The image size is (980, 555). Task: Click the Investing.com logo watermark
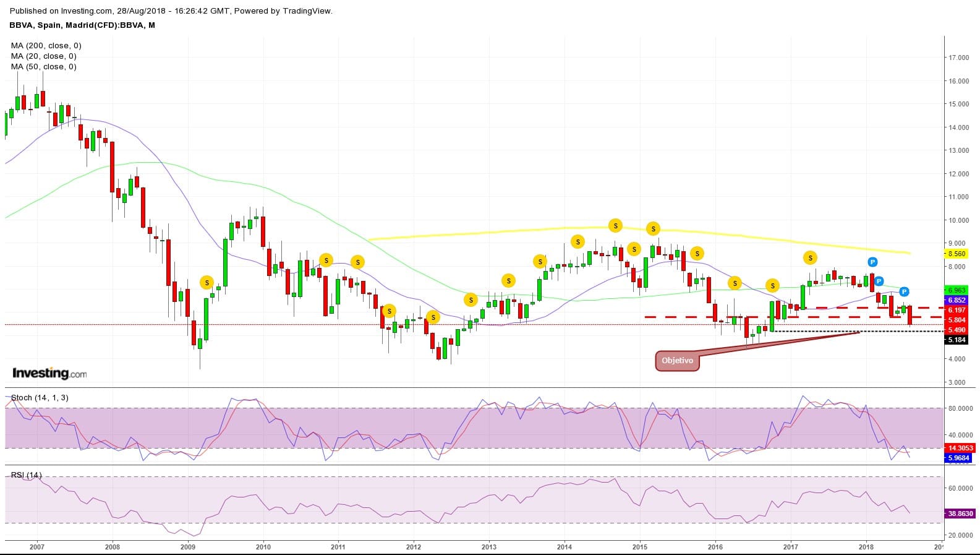tap(49, 373)
